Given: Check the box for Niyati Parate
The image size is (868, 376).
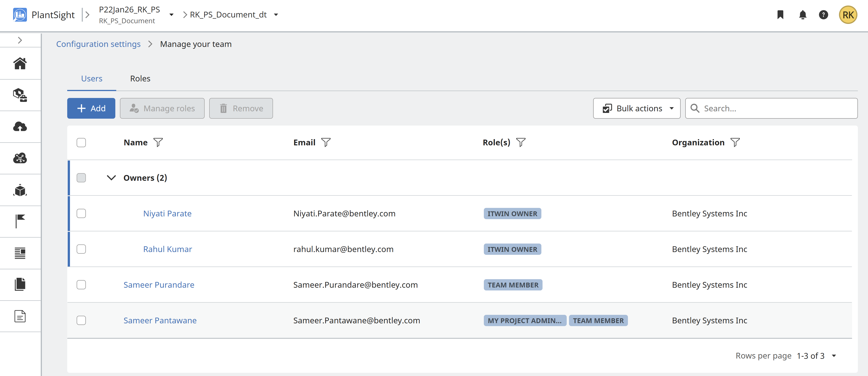Looking at the screenshot, I should point(81,213).
